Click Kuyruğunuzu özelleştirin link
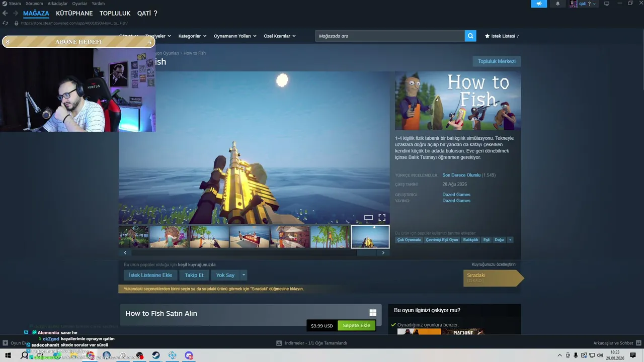644x362 pixels. (494, 264)
